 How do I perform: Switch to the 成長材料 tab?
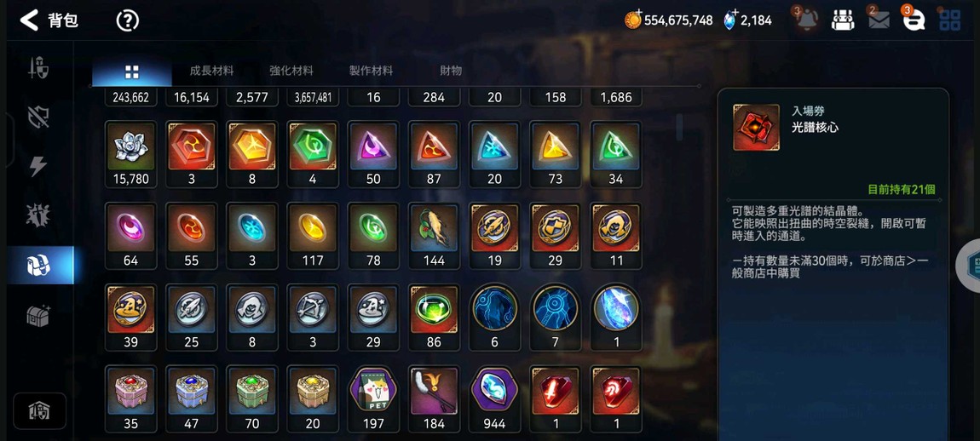[x=211, y=71]
